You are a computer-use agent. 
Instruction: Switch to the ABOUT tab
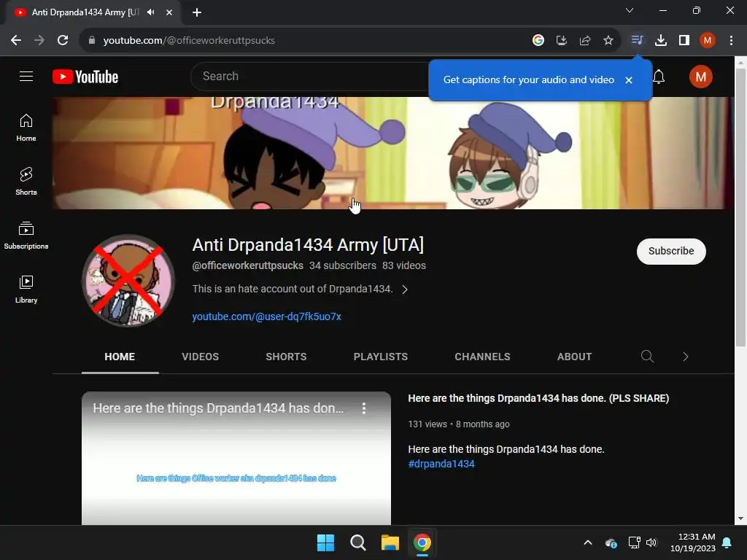point(575,357)
